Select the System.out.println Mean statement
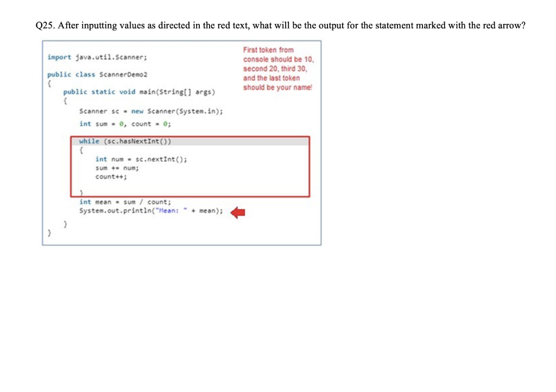This screenshot has height=392, width=556. click(150, 211)
